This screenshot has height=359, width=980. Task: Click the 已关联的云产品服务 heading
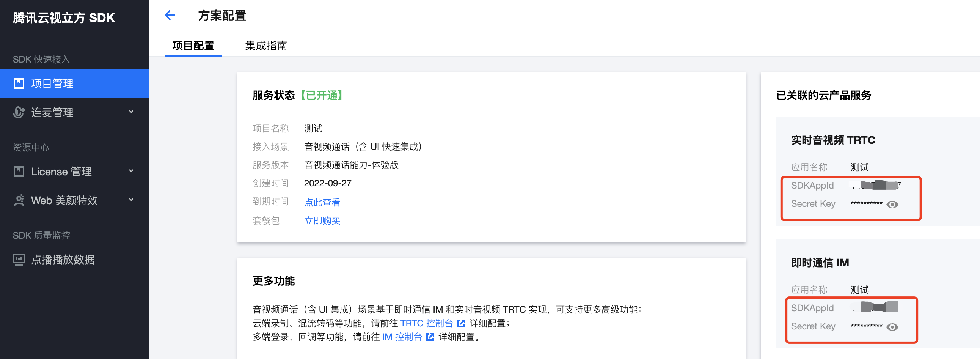823,95
